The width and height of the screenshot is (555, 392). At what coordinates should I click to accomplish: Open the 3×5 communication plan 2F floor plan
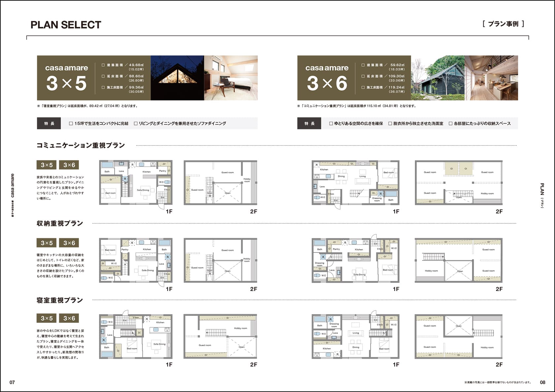tap(220, 182)
